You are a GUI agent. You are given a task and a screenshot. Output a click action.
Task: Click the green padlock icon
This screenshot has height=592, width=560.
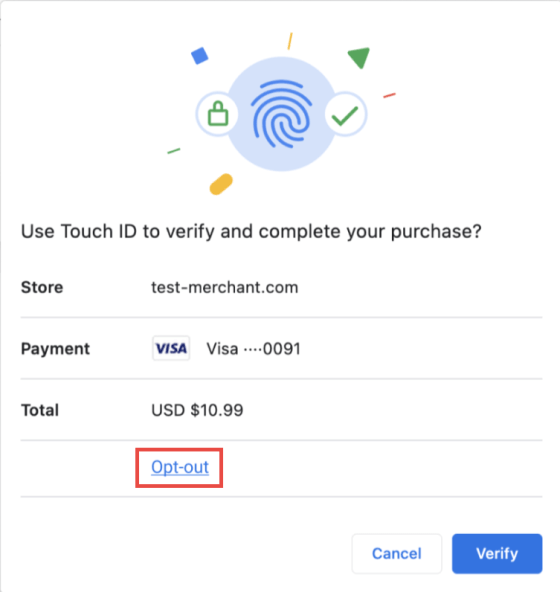coord(218,113)
